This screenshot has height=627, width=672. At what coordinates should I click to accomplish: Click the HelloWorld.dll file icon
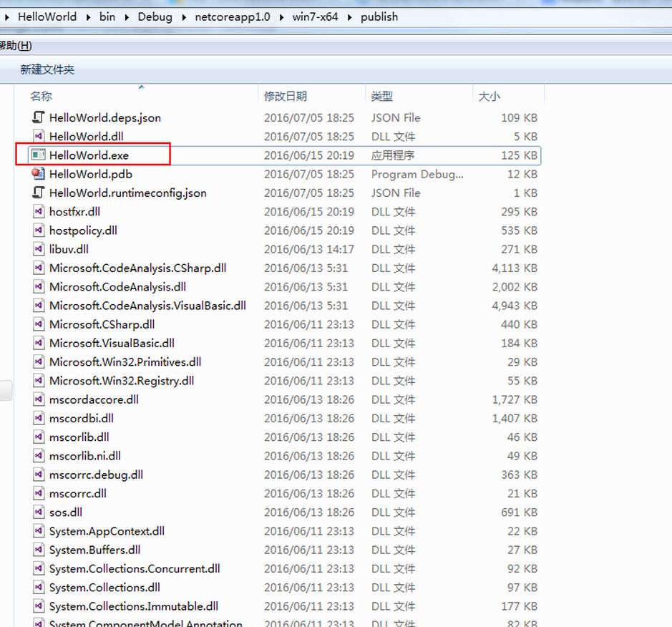pos(39,136)
